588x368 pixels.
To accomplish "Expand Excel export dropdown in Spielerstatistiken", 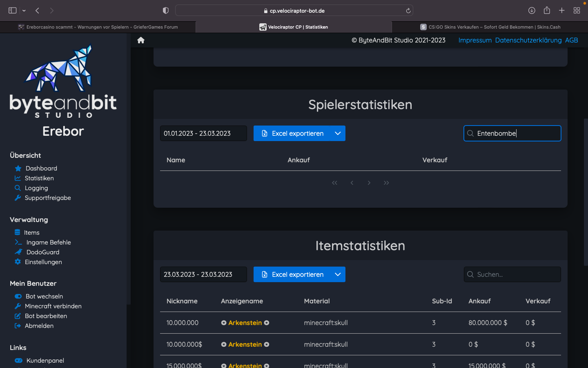I will [338, 133].
